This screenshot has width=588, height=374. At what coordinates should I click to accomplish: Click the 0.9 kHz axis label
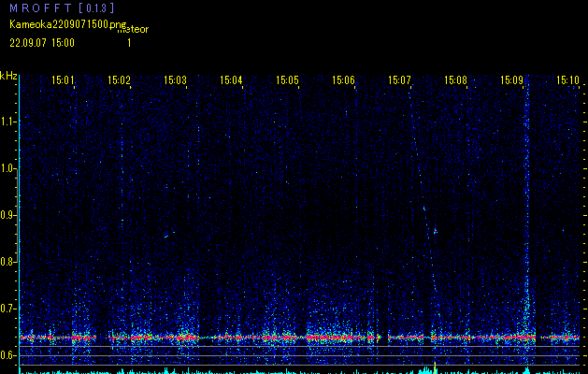pyautogui.click(x=7, y=215)
